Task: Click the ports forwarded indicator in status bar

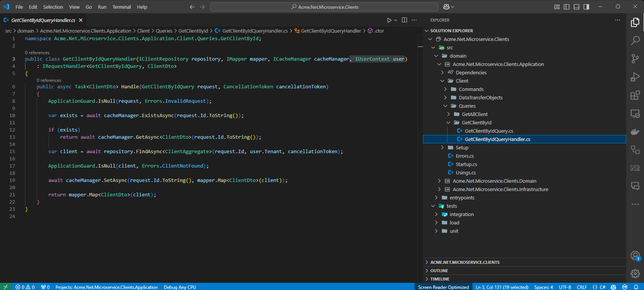Action: pos(46,287)
